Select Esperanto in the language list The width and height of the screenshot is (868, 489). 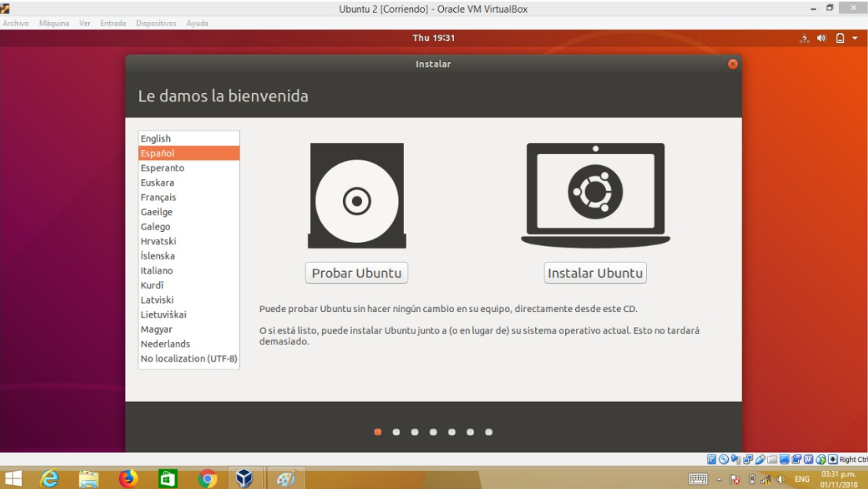click(189, 167)
